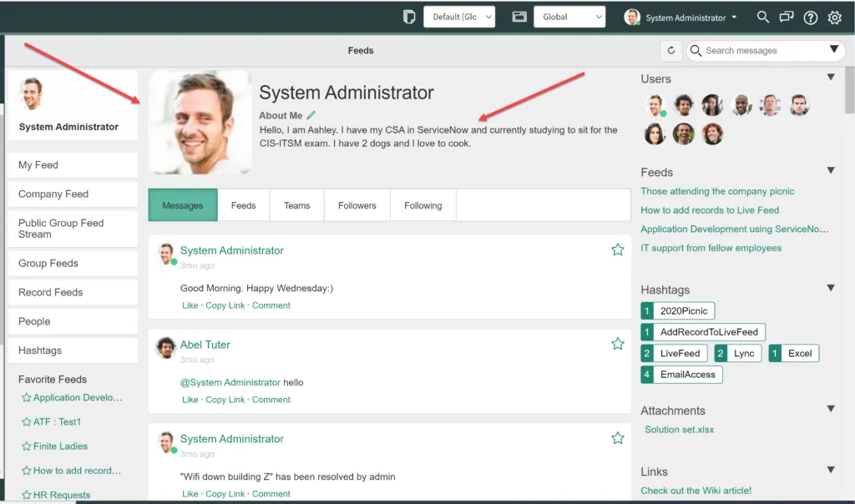Click the refresh feed button

click(x=671, y=51)
